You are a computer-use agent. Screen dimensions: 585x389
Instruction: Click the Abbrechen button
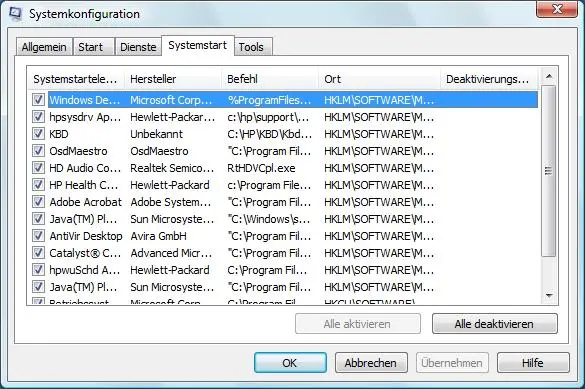[x=371, y=363]
